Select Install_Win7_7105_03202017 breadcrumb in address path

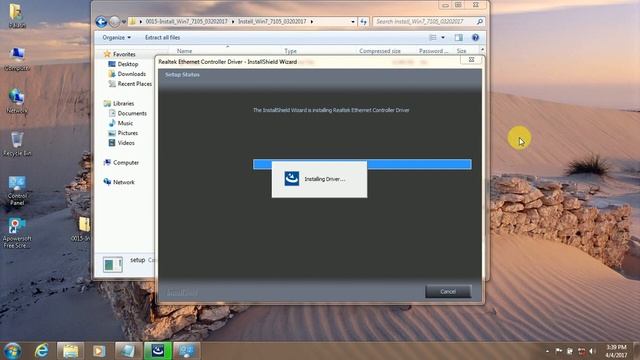coord(272,21)
